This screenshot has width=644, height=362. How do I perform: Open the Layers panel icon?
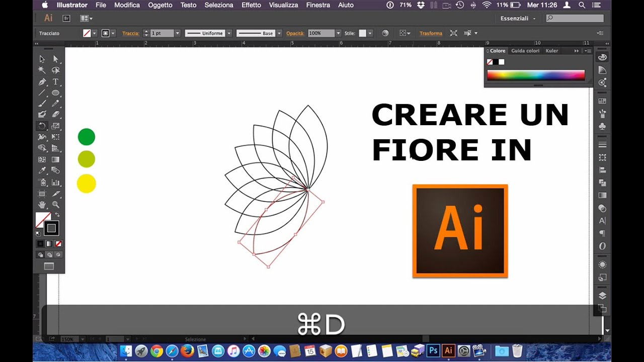point(602,296)
